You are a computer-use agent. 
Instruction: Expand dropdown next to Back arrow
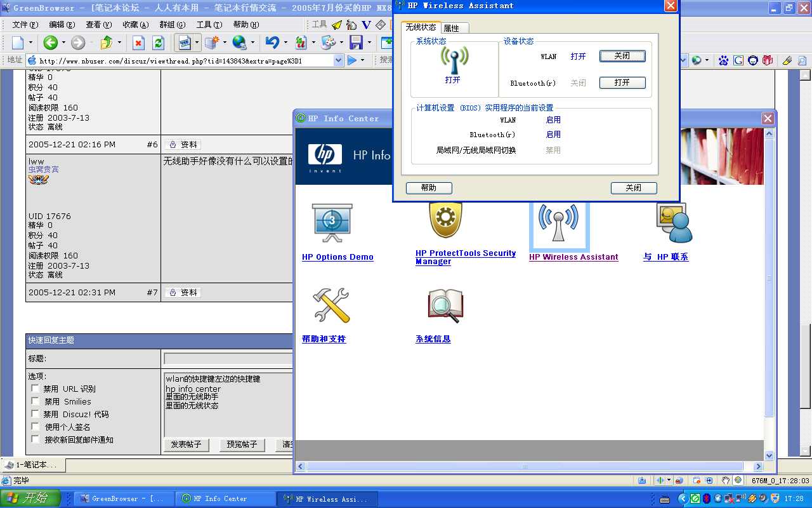coord(63,43)
